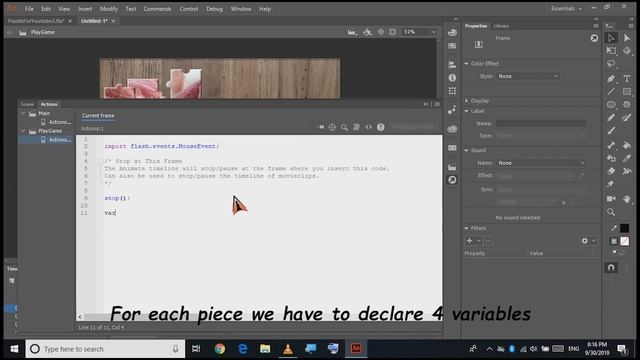Click the Label Name input field
The width and height of the screenshot is (640, 360).
(x=541, y=123)
